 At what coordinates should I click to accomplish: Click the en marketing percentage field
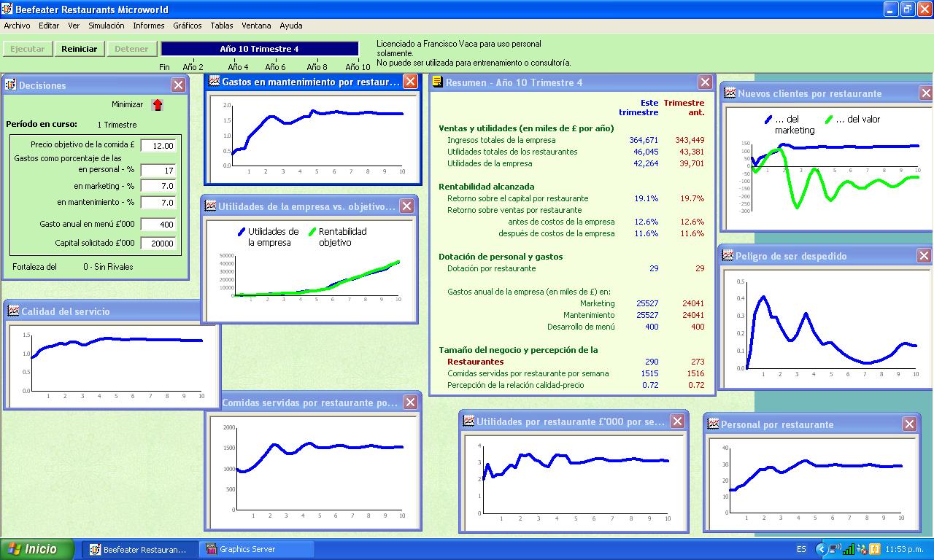coord(158,187)
